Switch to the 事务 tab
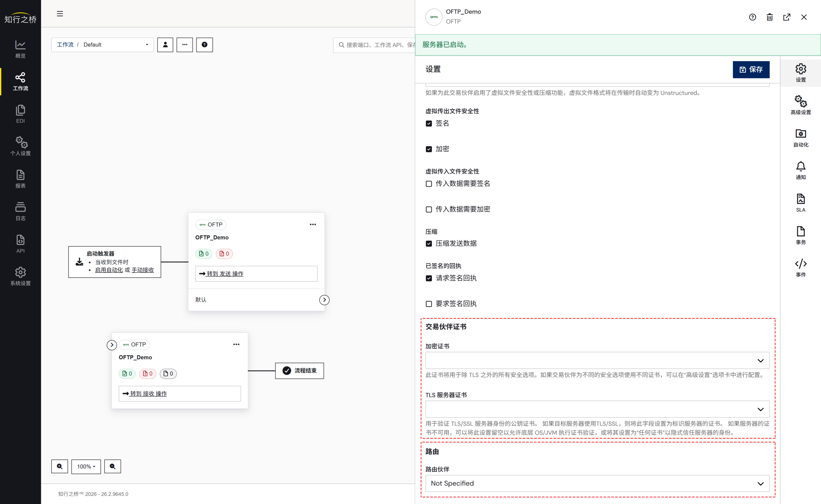Image resolution: width=821 pixels, height=504 pixels. pyautogui.click(x=800, y=235)
